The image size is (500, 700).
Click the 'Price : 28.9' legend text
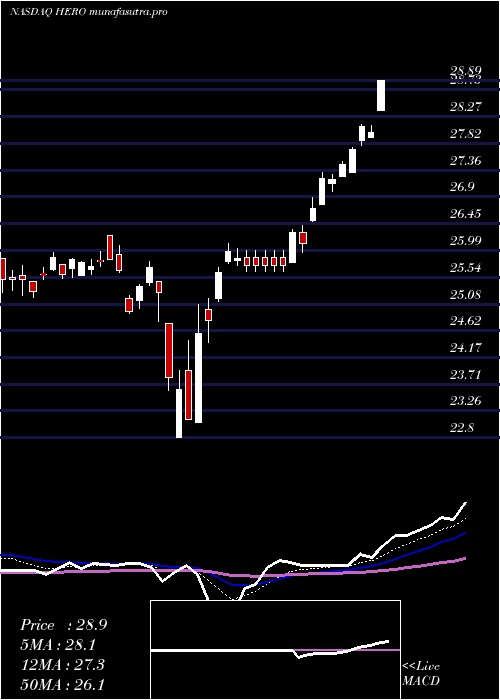click(x=63, y=625)
